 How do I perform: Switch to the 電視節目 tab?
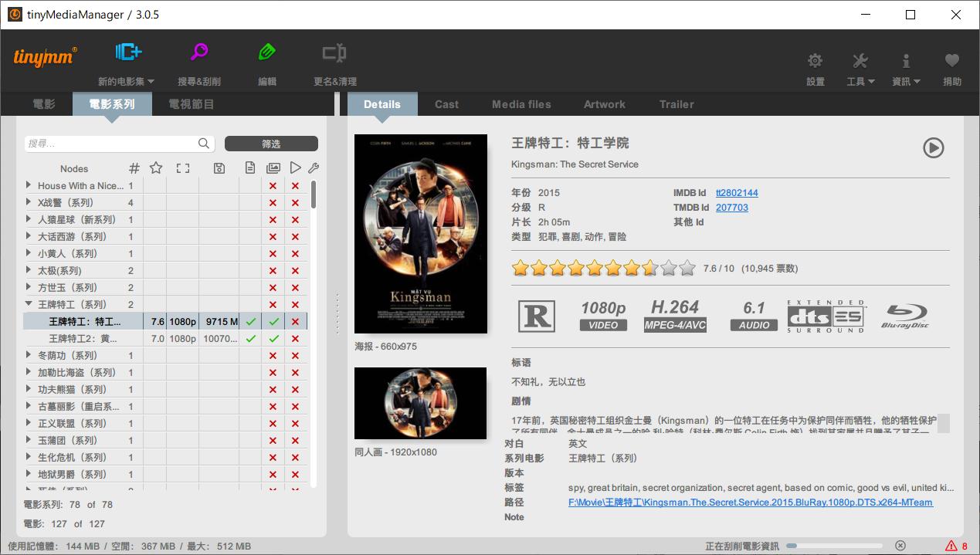point(191,104)
